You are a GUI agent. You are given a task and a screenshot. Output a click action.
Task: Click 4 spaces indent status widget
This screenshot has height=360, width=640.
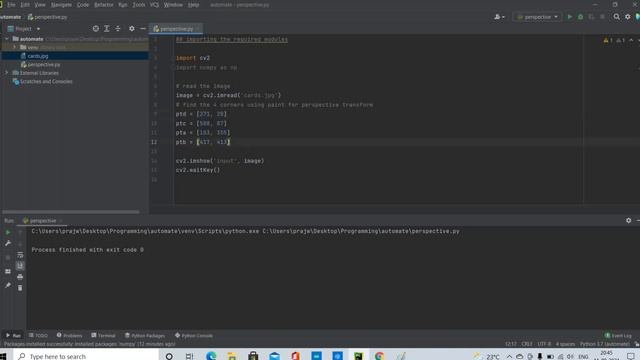point(565,344)
